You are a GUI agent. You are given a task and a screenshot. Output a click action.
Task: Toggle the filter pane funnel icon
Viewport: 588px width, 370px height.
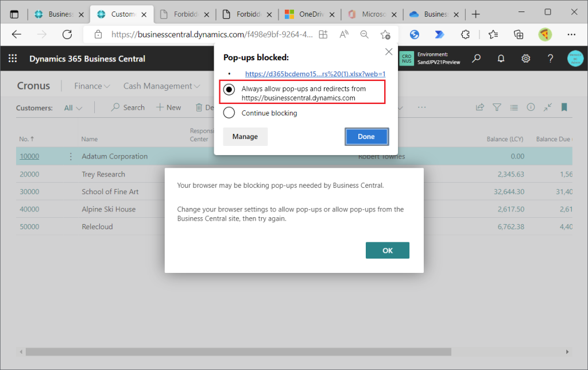click(x=497, y=107)
